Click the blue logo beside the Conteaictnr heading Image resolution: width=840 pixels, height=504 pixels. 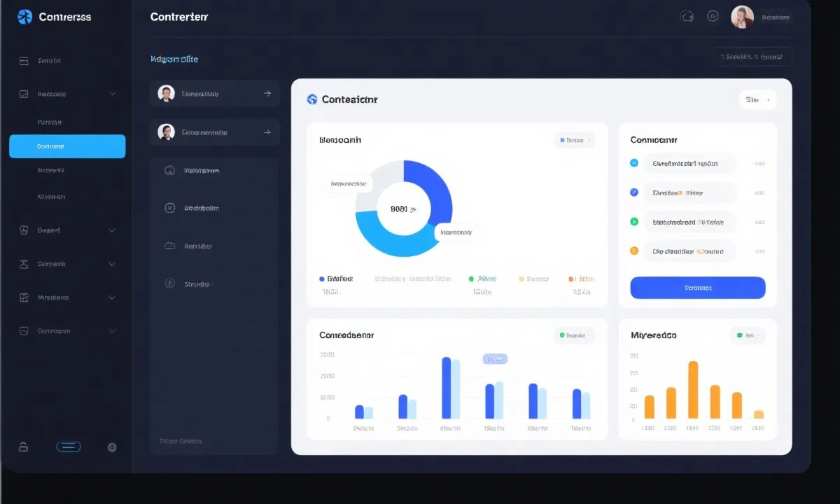312,99
